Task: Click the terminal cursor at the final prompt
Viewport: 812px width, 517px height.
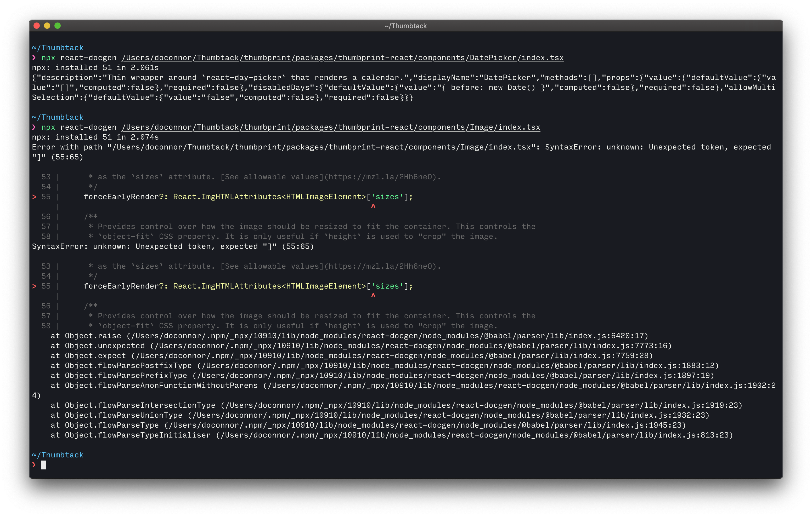Action: coord(43,465)
